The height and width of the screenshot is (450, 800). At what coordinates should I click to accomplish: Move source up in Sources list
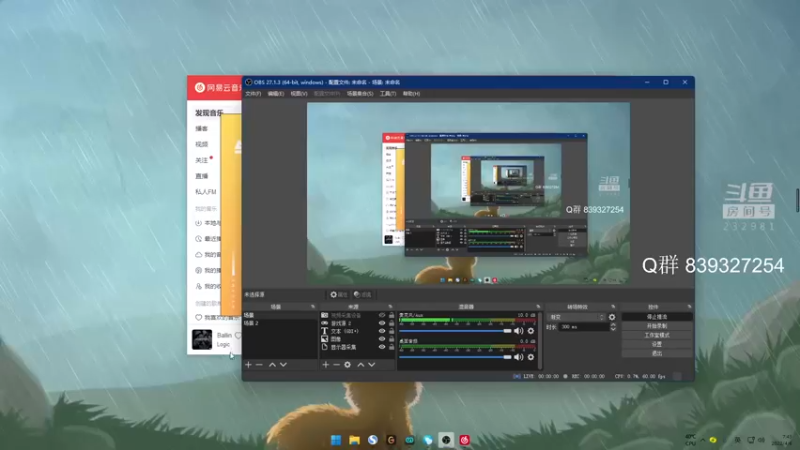pyautogui.click(x=360, y=365)
